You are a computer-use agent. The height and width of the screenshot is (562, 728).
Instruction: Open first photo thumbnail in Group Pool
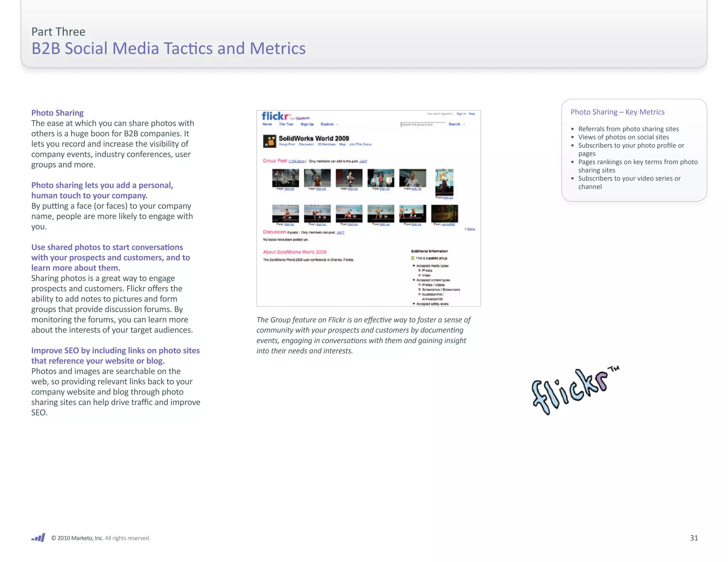point(285,178)
